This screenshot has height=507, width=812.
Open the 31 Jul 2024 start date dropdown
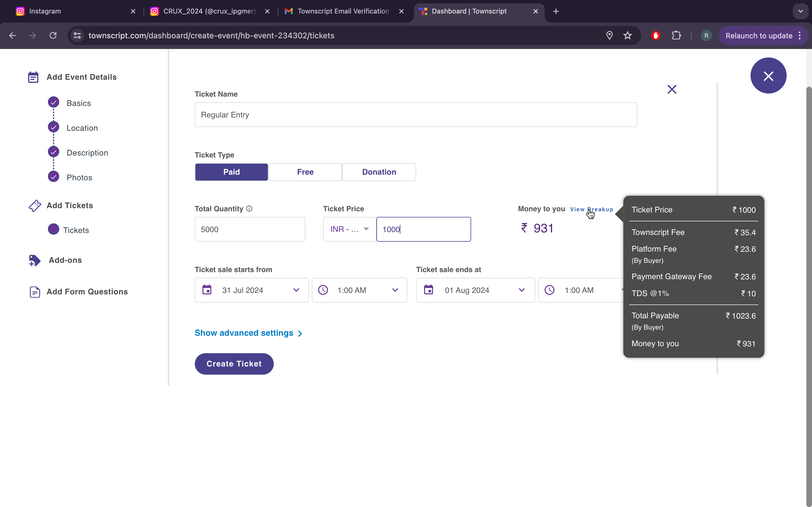251,290
